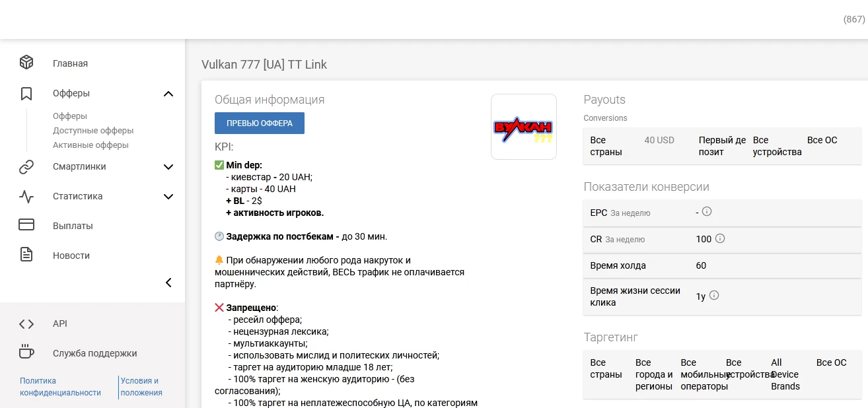Click the page title Vulkan 777 [UA] TT Link
The image size is (868, 408).
point(264,64)
